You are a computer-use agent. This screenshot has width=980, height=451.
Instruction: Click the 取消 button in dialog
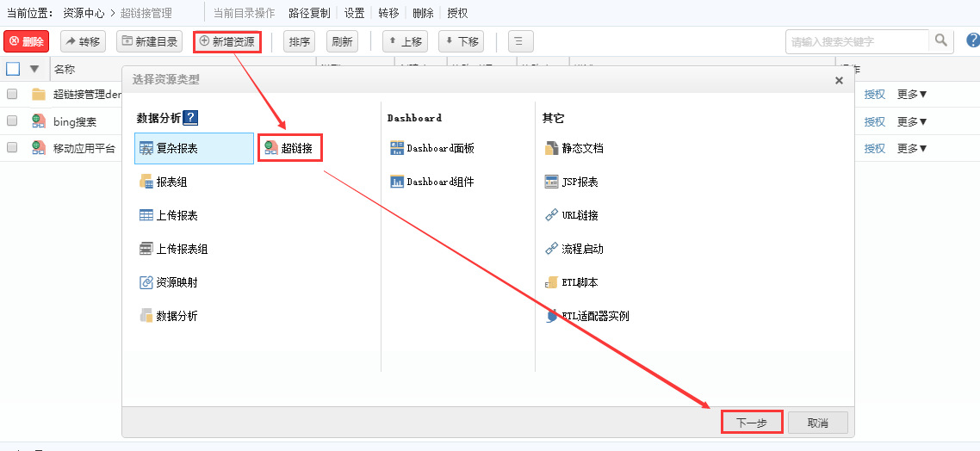click(818, 423)
